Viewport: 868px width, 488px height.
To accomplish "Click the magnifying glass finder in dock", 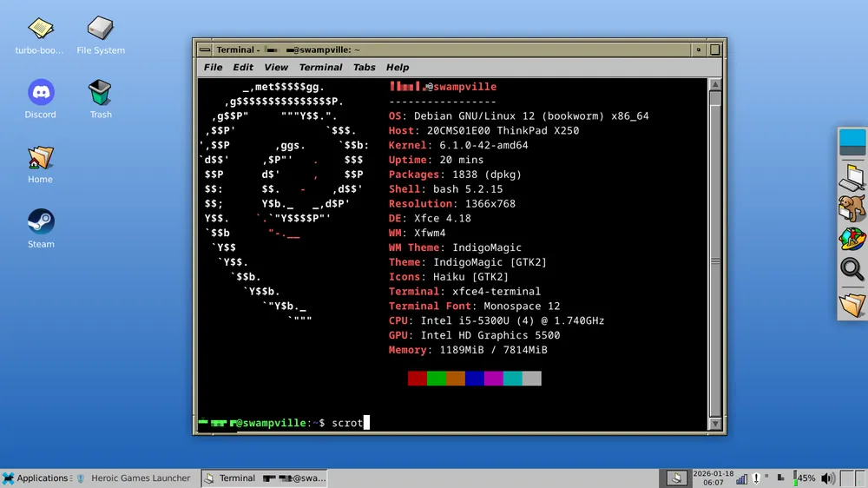I will point(852,270).
